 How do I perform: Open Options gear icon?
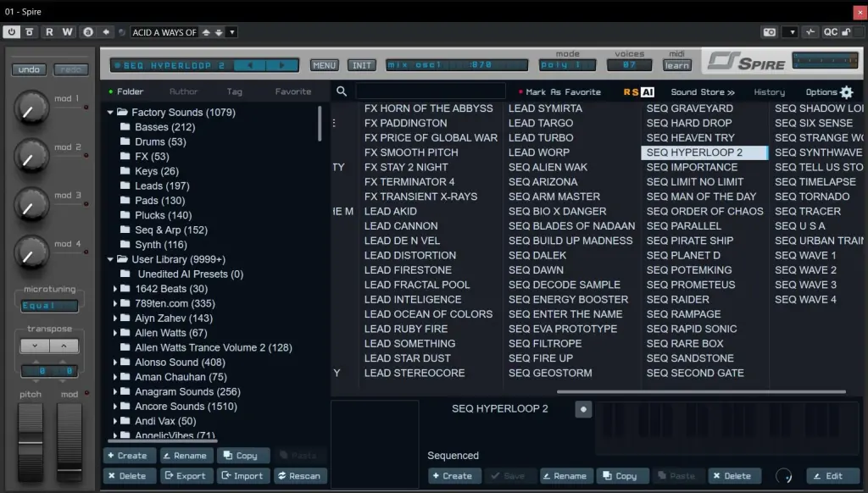point(847,91)
